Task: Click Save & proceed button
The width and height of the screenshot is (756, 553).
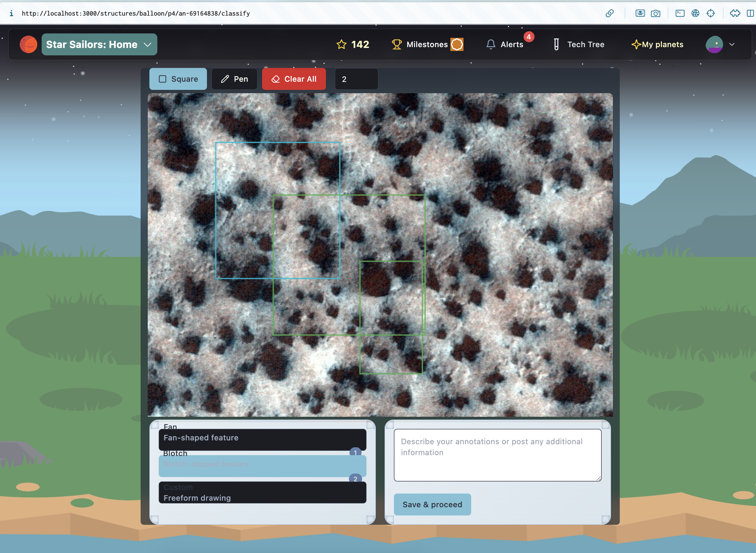Action: click(432, 504)
